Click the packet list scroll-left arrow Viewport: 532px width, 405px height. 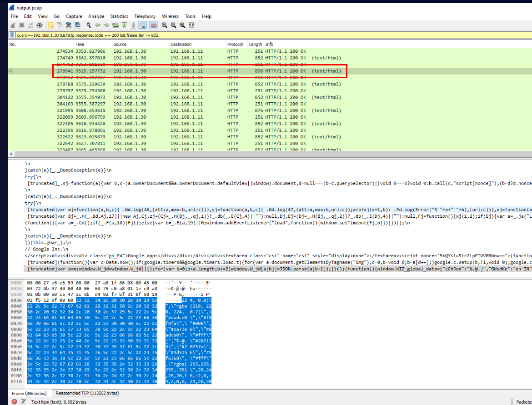pyautogui.click(x=11, y=154)
